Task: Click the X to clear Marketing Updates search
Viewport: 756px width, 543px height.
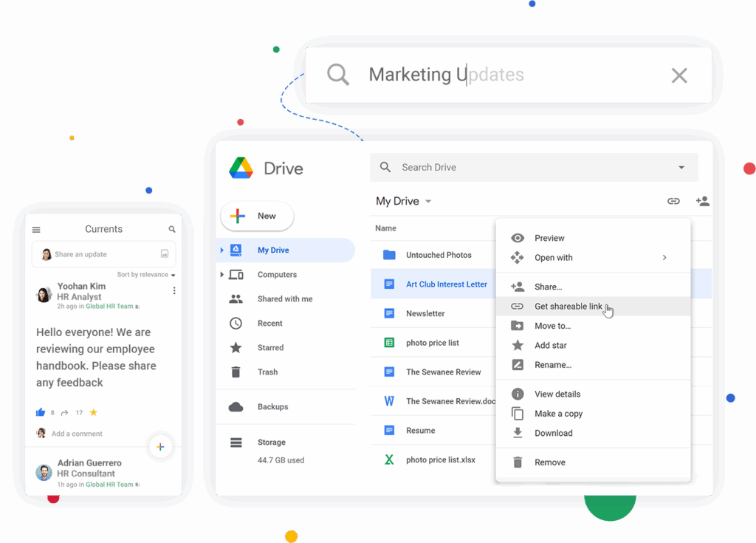Action: point(678,75)
